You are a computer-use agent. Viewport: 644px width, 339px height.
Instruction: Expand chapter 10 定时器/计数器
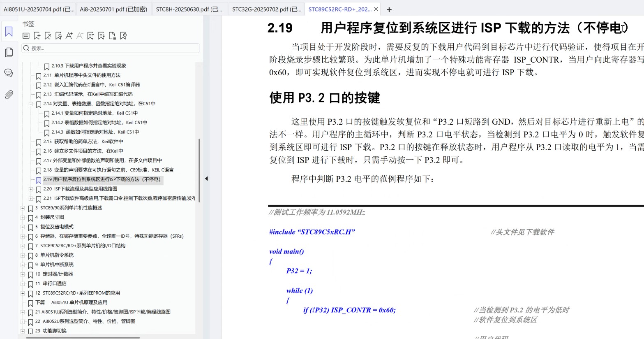(x=23, y=274)
